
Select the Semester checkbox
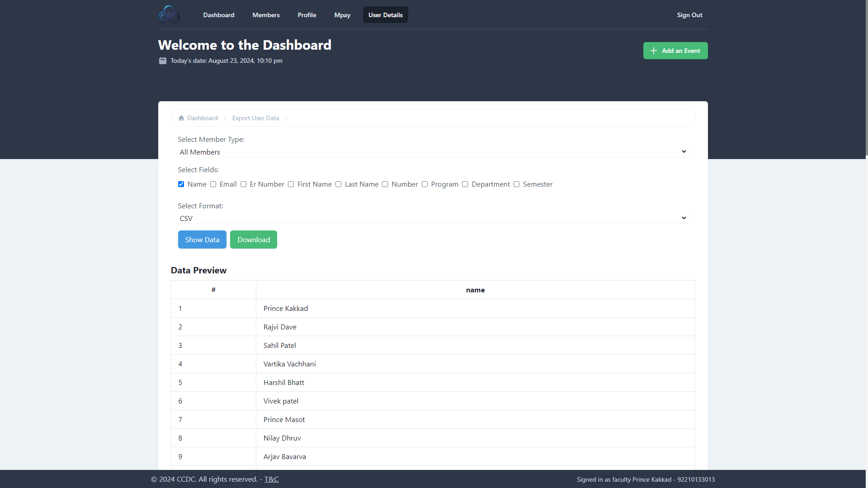(x=516, y=184)
